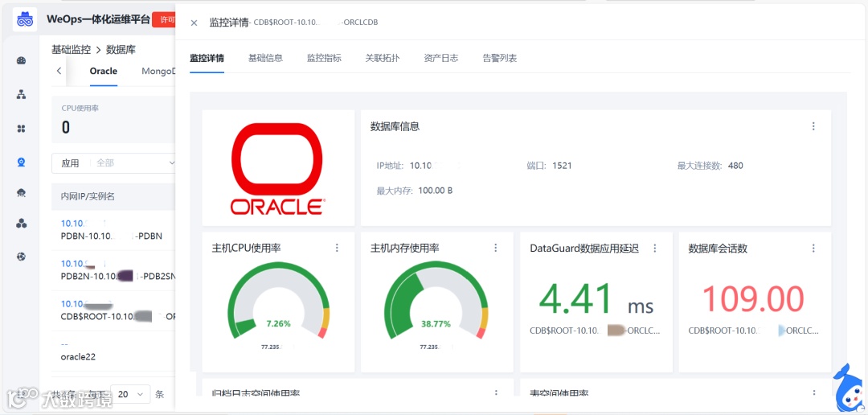Click the Oracle logo image card
Viewport: 868px width, 415px height.
click(278, 167)
